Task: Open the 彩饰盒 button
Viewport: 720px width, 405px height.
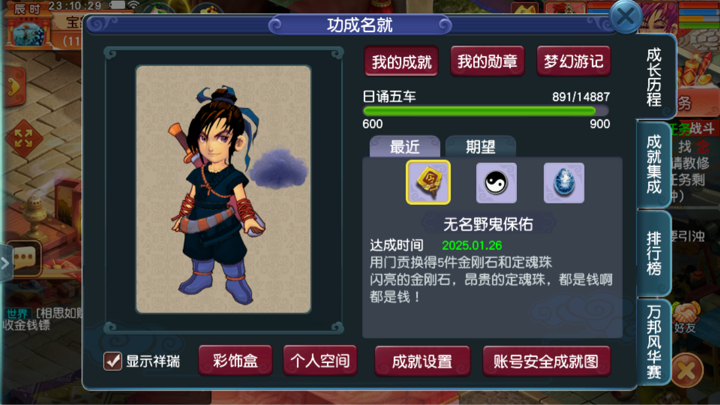Action: [x=235, y=361]
